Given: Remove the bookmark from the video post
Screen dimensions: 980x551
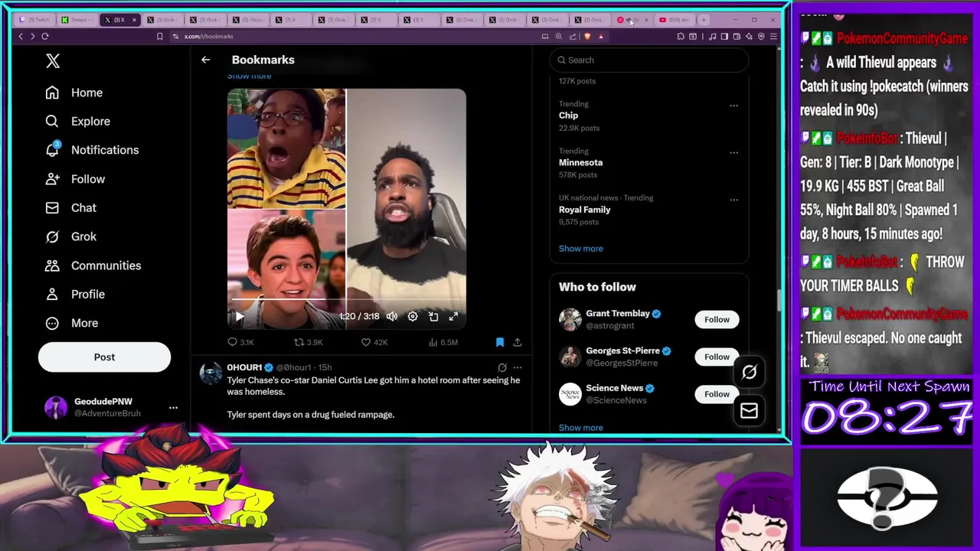Looking at the screenshot, I should point(499,342).
